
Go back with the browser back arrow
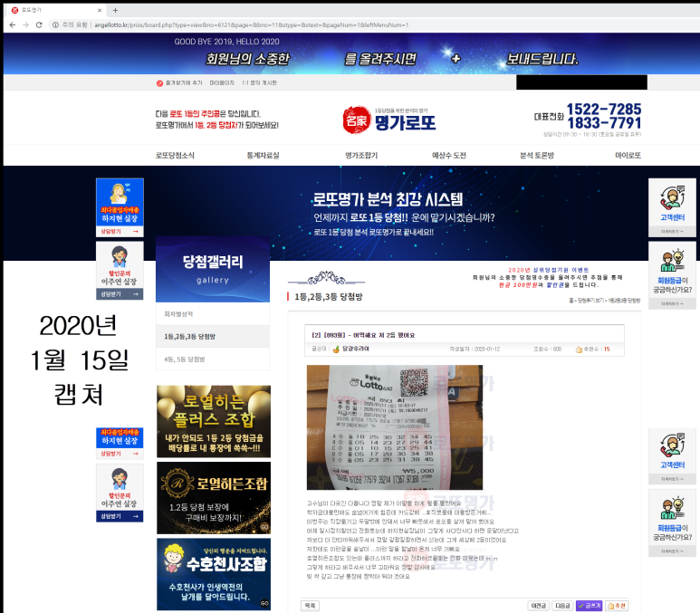[x=13, y=25]
